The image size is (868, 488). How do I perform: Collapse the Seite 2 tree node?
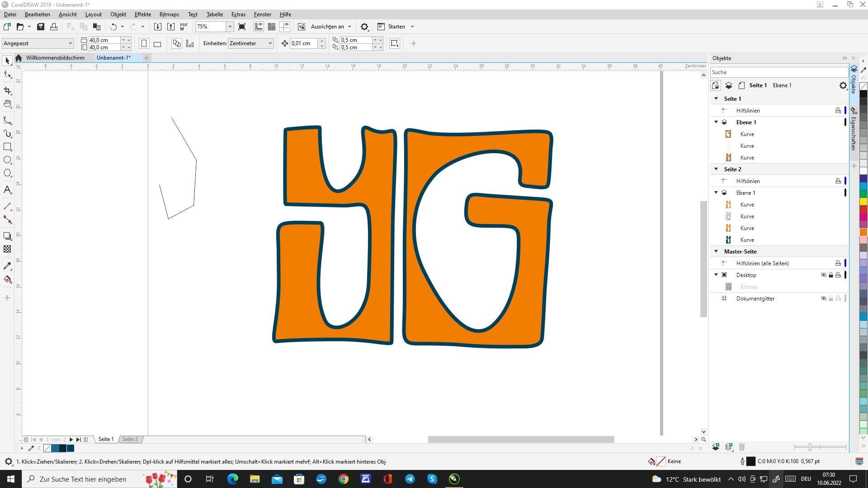pyautogui.click(x=716, y=169)
